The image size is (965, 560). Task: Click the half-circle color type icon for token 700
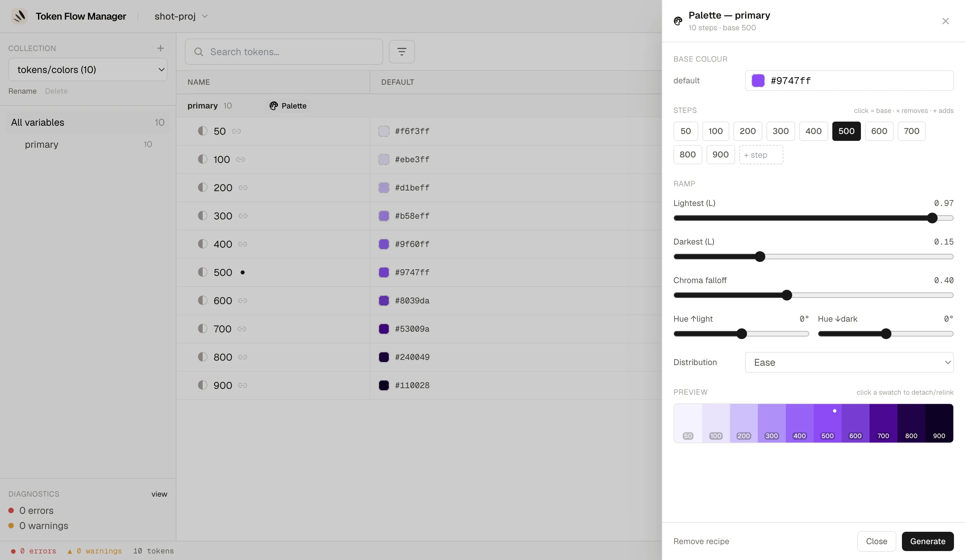tap(203, 329)
